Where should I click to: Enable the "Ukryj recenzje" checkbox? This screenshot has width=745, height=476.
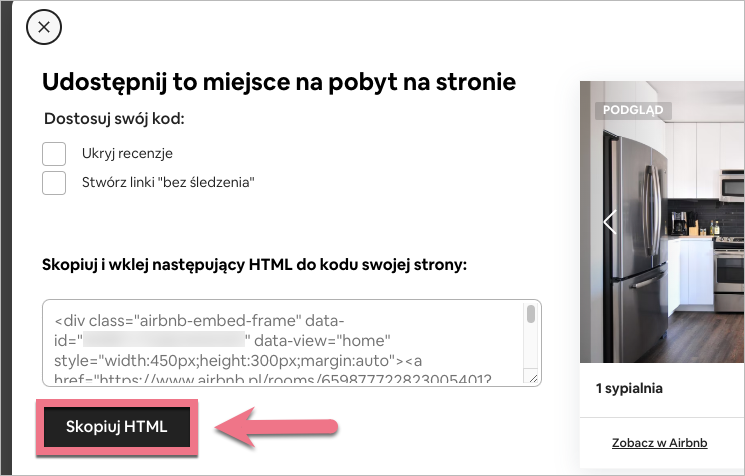(54, 154)
